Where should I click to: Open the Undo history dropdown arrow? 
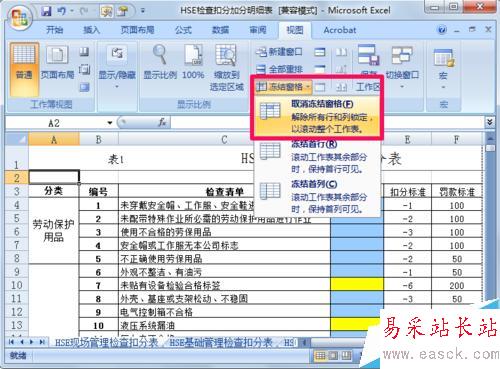71,11
